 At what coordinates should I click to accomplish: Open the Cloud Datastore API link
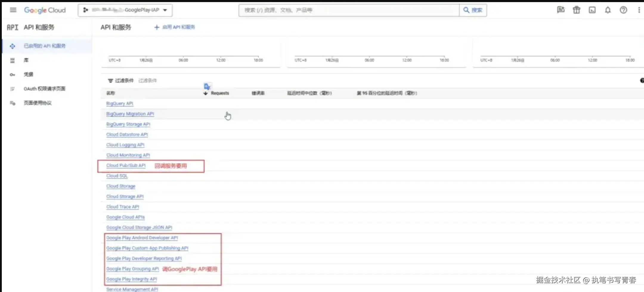pyautogui.click(x=127, y=135)
